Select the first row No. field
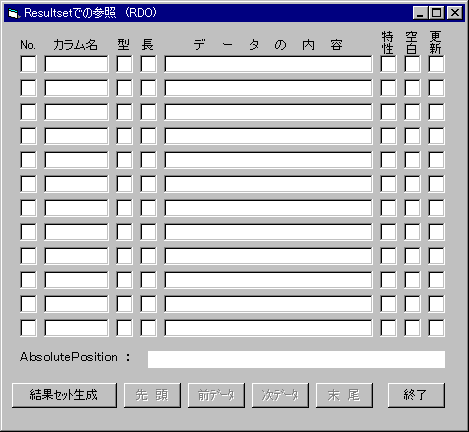 pos(28,64)
